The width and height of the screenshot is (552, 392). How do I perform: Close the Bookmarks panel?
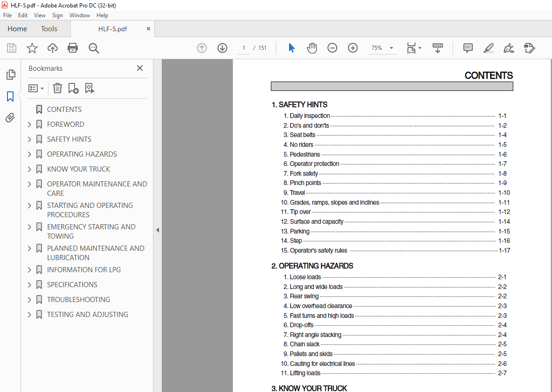(x=140, y=68)
